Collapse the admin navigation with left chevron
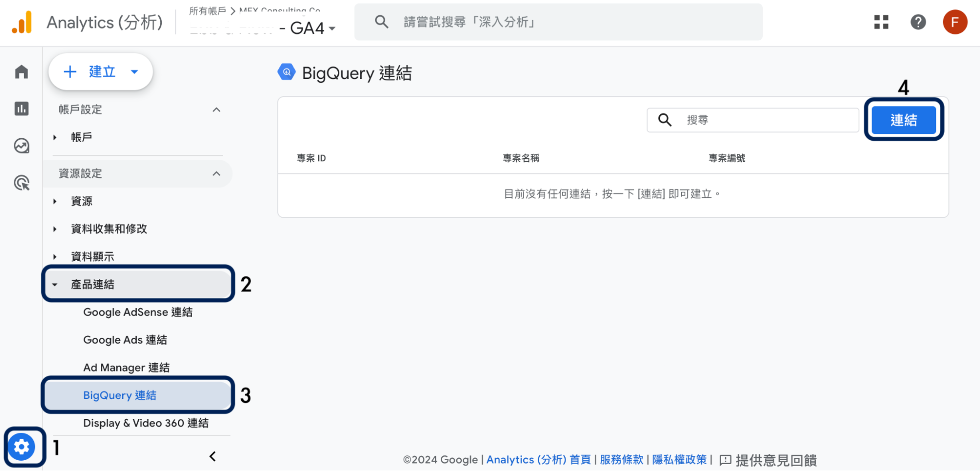The height and width of the screenshot is (471, 980). click(213, 456)
